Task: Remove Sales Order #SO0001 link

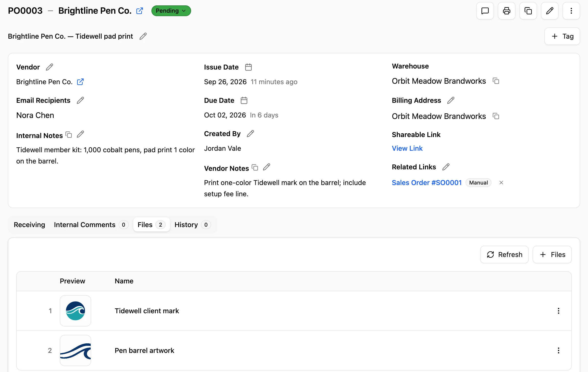Action: [501, 183]
